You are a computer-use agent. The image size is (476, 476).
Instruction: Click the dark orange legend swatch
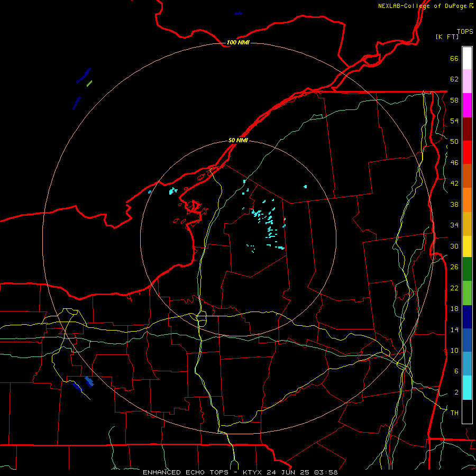click(x=467, y=176)
